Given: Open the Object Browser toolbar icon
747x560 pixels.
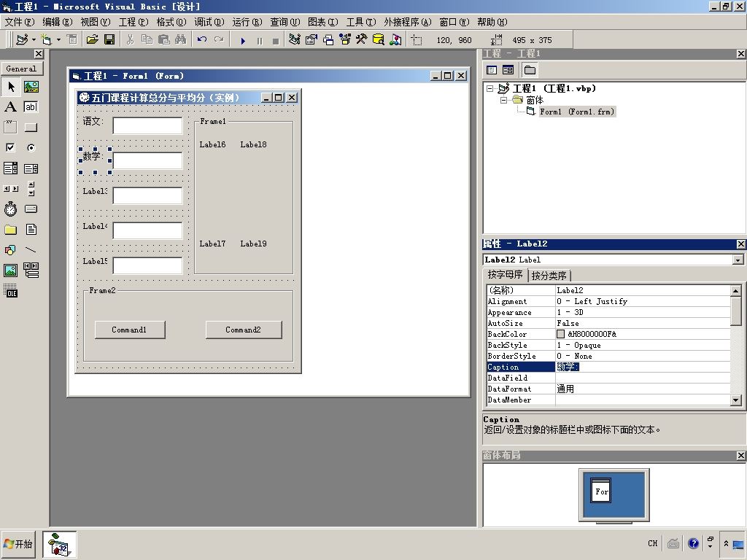Looking at the screenshot, I should coord(345,39).
